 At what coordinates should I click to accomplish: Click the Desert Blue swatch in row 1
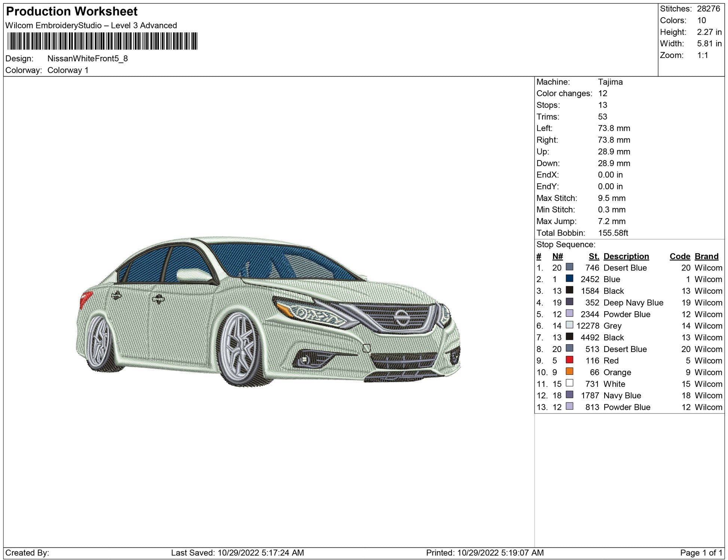(569, 267)
